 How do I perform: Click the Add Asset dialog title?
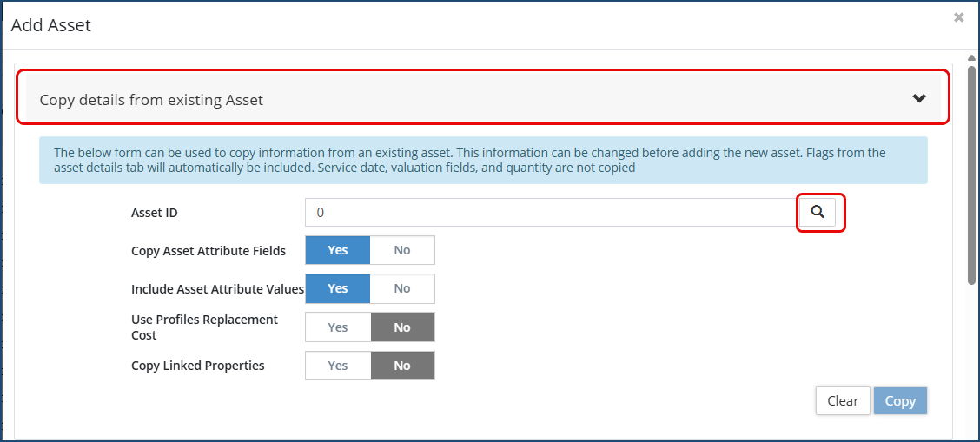click(x=51, y=25)
